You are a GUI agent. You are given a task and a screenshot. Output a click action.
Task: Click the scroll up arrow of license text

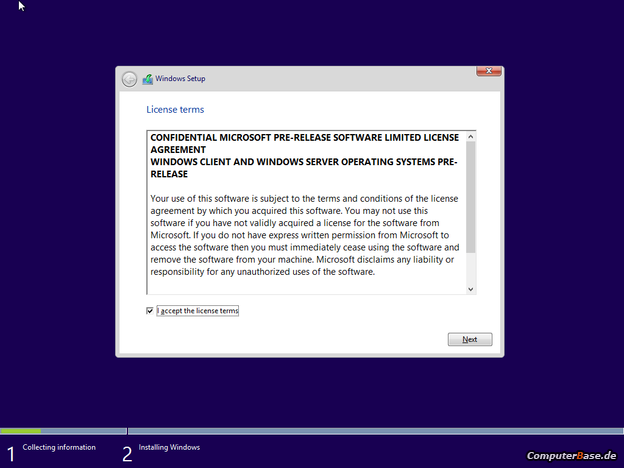pos(471,137)
